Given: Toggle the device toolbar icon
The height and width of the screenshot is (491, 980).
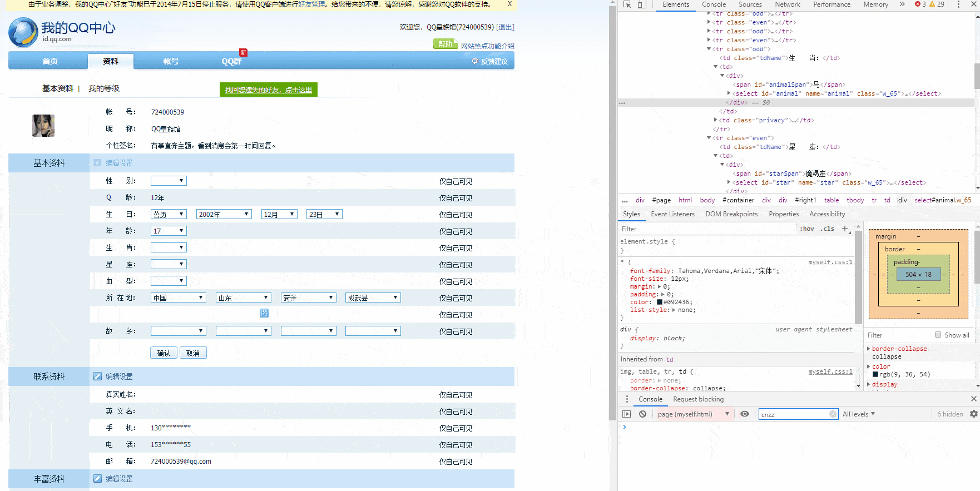Looking at the screenshot, I should coord(642,4).
